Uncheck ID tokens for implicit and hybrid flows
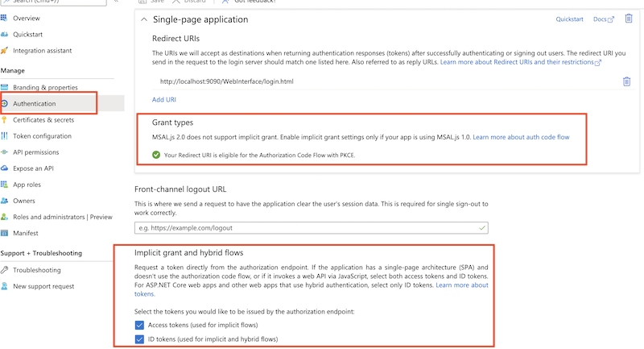 [x=139, y=339]
